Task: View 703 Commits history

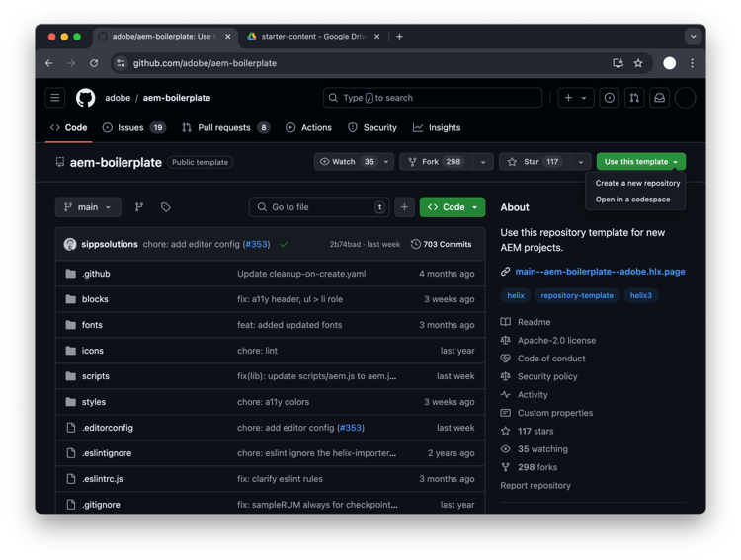Action: [442, 244]
